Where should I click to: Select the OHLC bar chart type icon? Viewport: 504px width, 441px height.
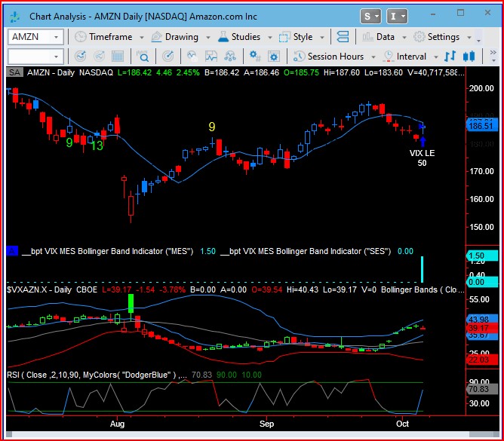coord(450,57)
